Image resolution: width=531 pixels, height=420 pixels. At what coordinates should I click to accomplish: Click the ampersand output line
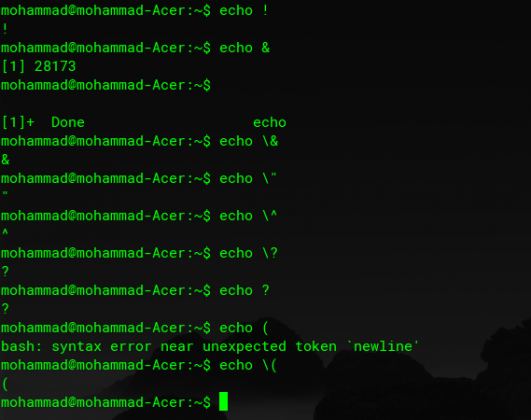(x=5, y=160)
